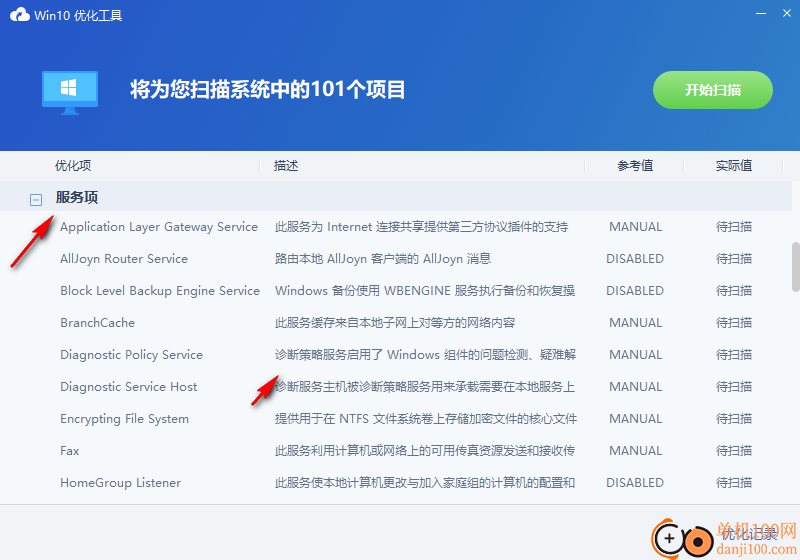The width and height of the screenshot is (800, 560).
Task: Close the Win10 优化工具 window
Action: (787, 14)
